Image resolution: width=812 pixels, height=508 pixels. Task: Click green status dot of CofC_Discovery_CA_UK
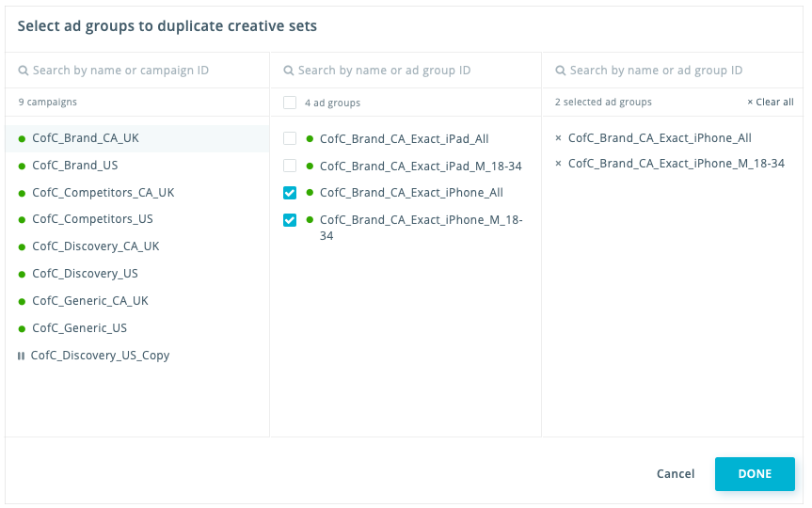coord(22,247)
